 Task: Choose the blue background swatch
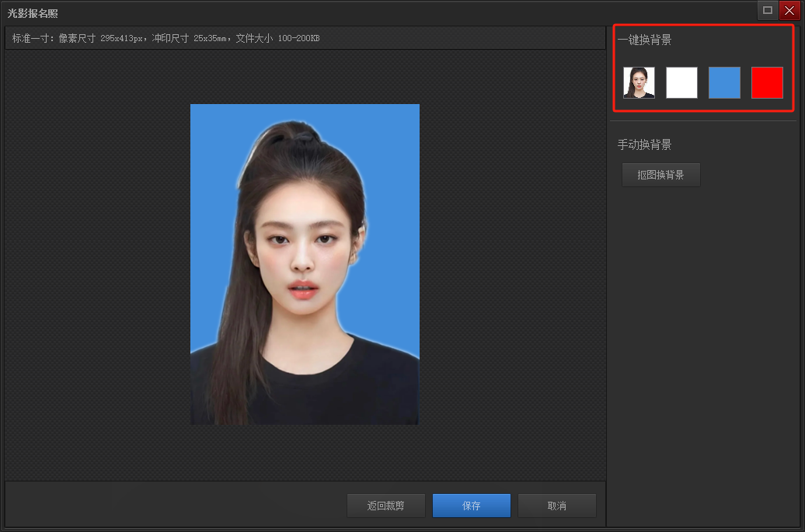tap(724, 82)
